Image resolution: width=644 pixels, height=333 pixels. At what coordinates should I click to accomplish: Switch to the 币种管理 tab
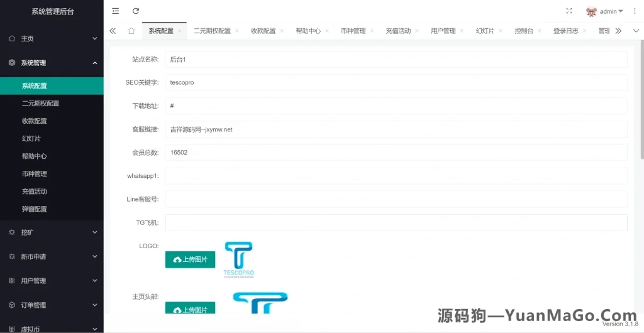click(x=353, y=31)
